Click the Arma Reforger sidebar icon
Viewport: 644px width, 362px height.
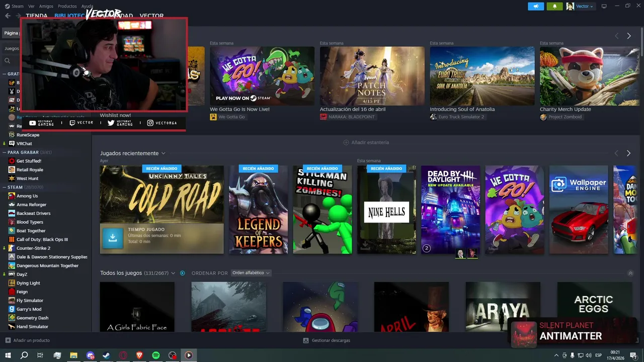(x=12, y=205)
